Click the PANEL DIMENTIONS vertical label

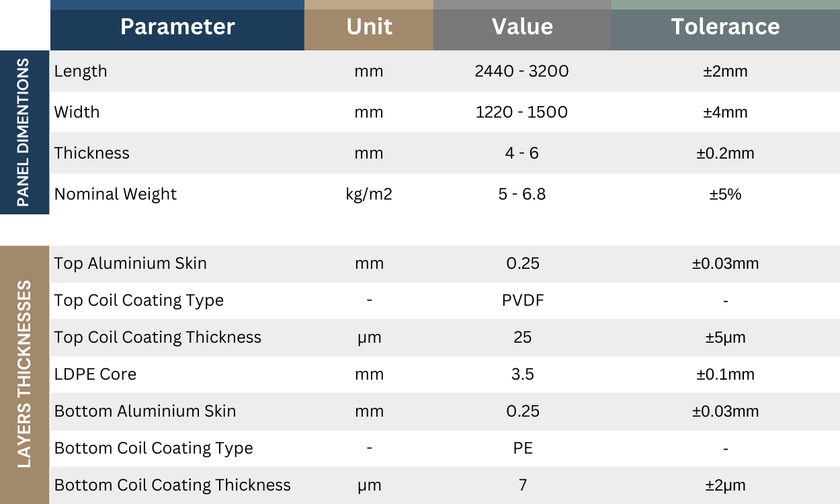pos(24,132)
